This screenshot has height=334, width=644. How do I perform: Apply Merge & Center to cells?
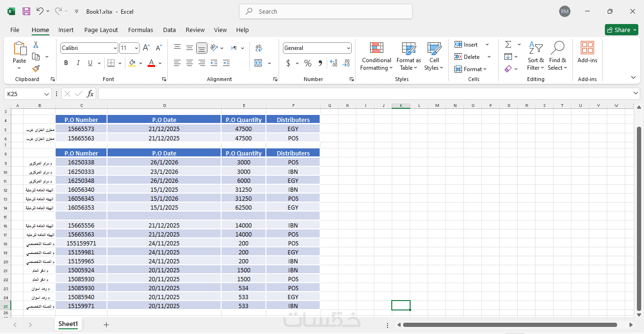[x=258, y=63]
